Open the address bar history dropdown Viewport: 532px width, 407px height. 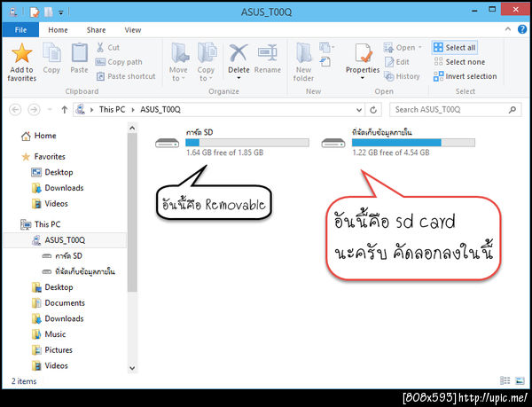pos(359,110)
